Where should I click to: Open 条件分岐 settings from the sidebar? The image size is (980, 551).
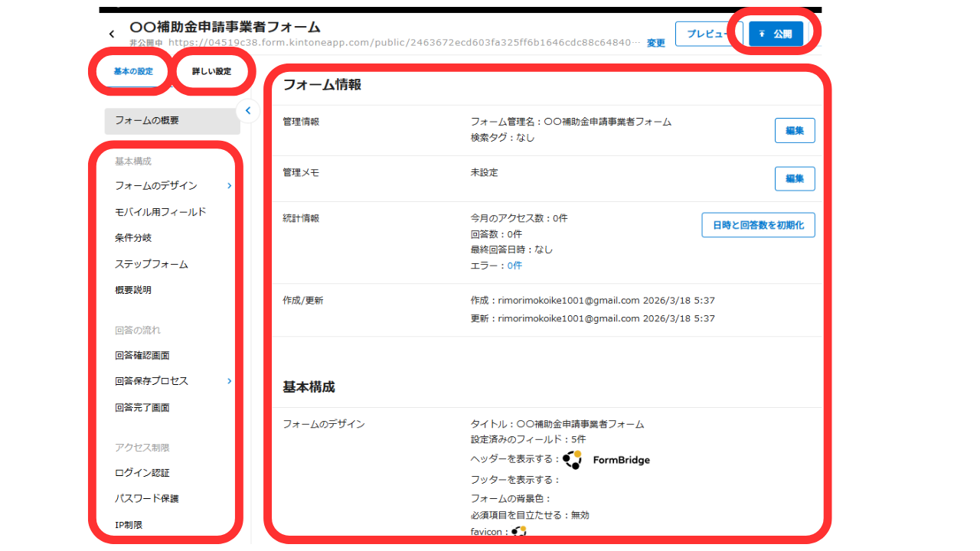(x=133, y=237)
